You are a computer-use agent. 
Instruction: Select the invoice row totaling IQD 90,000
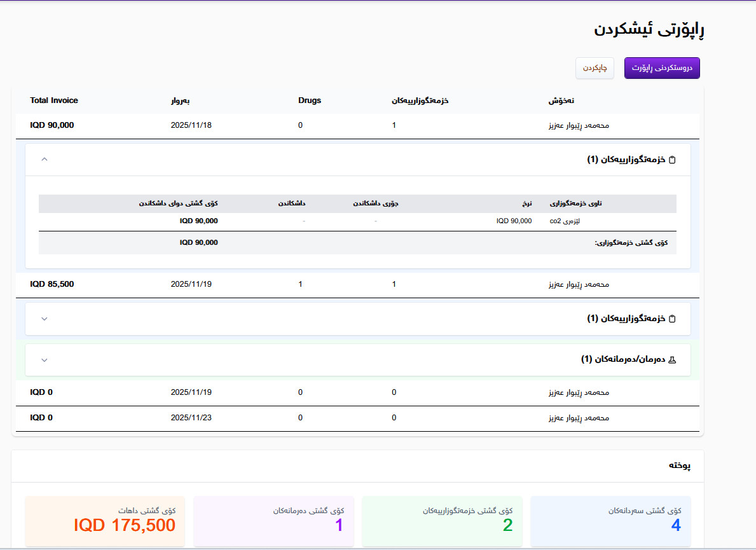coord(357,126)
